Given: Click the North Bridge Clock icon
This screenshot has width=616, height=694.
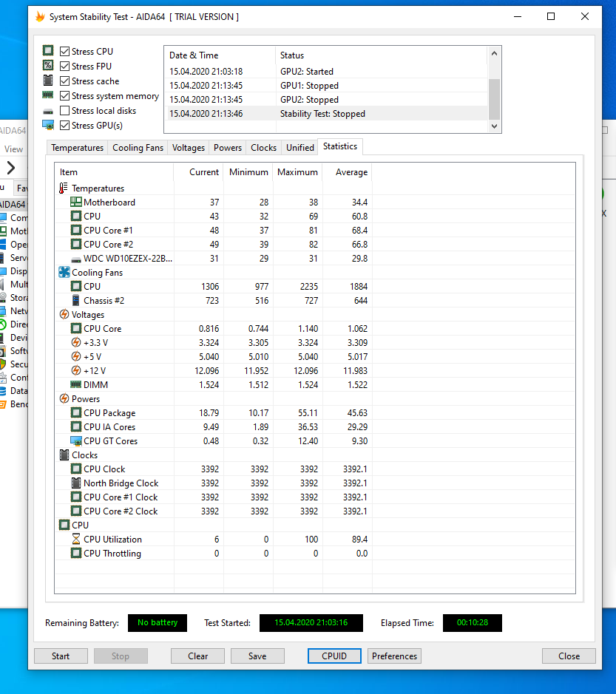Looking at the screenshot, I should click(x=75, y=483).
